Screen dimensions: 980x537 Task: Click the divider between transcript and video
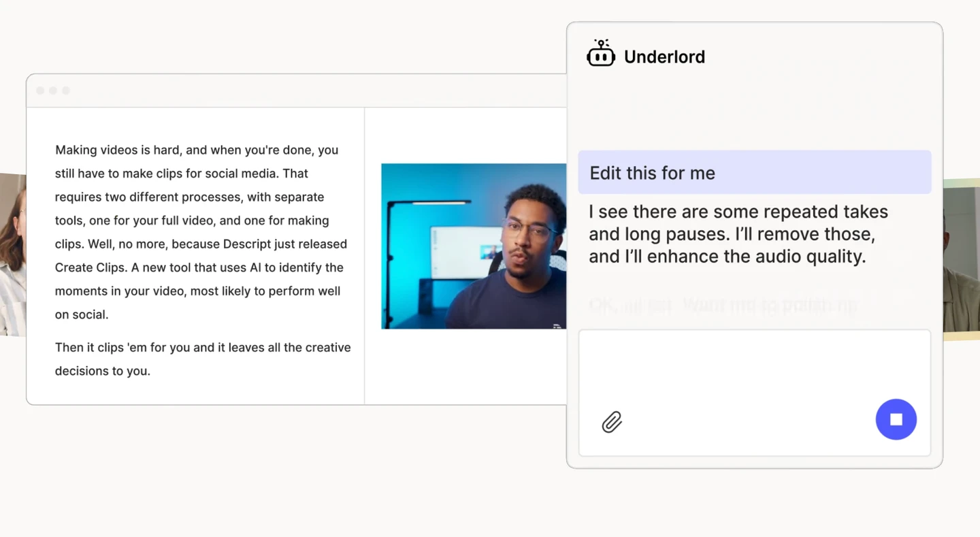pyautogui.click(x=365, y=252)
